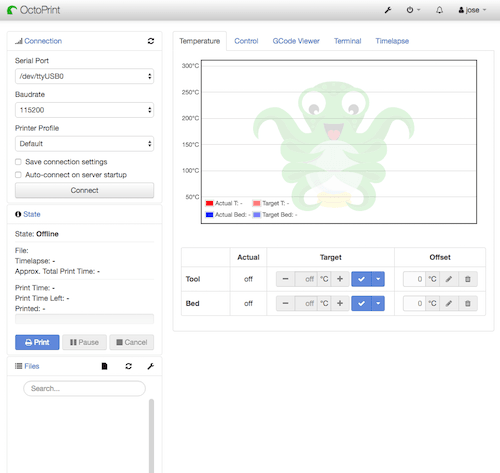Open Tool target temperature presets dropdown
500x473 pixels.
(x=378, y=279)
